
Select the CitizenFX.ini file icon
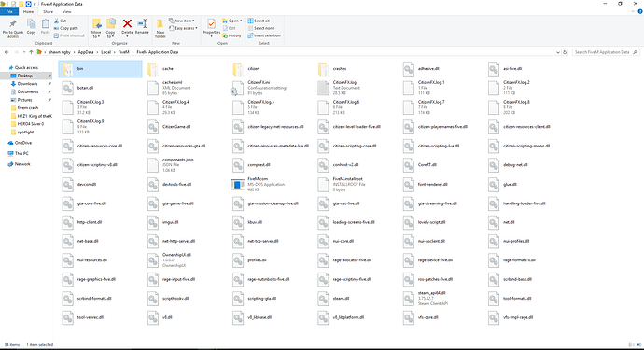[238, 89]
